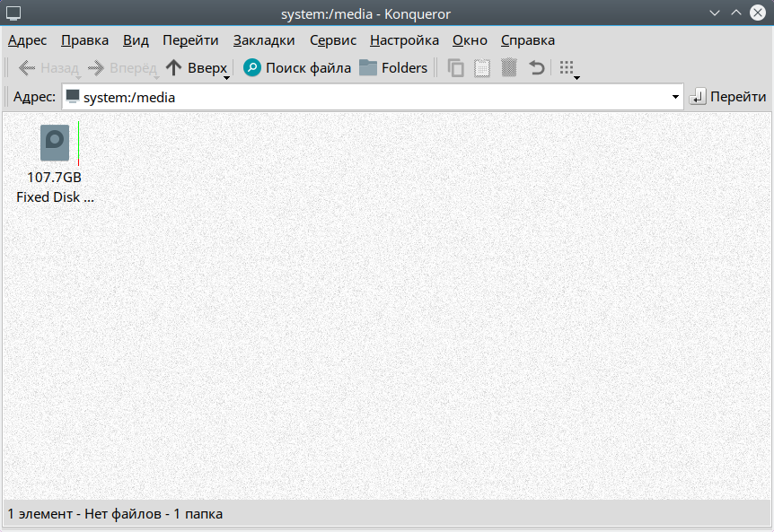Click the grayed Cut toolbar icon
This screenshot has width=774, height=532.
pyautogui.click(x=509, y=67)
